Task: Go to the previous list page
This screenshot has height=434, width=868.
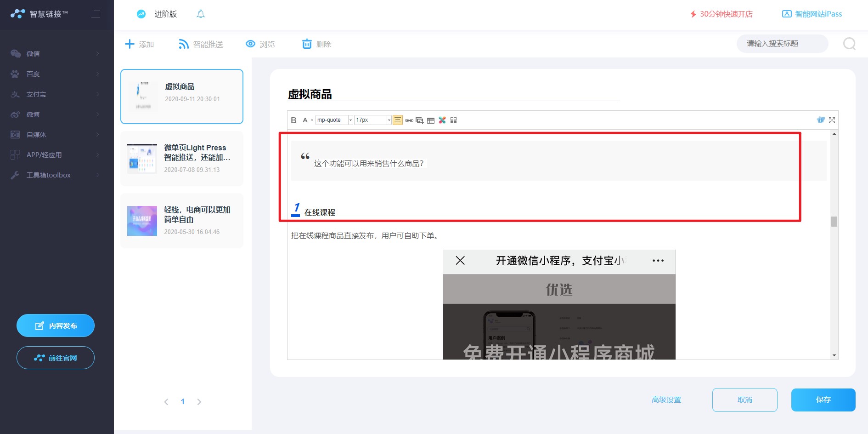Action: pyautogui.click(x=166, y=402)
